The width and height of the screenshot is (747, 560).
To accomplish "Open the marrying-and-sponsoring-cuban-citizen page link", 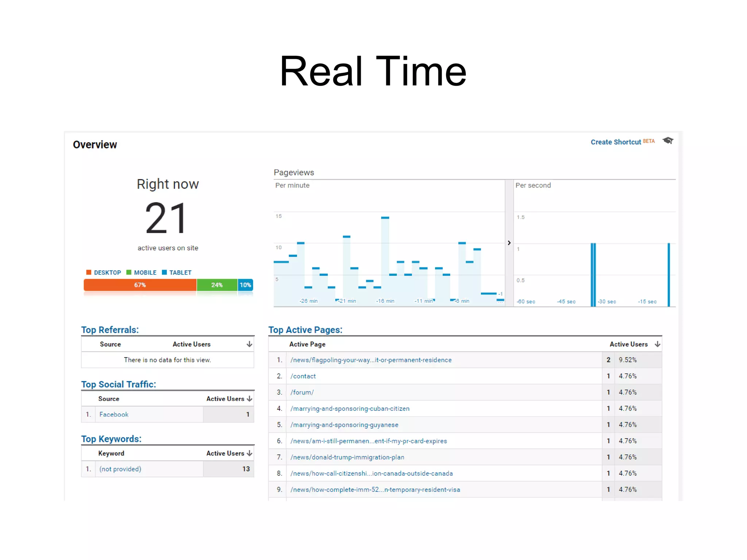I will [x=350, y=409].
